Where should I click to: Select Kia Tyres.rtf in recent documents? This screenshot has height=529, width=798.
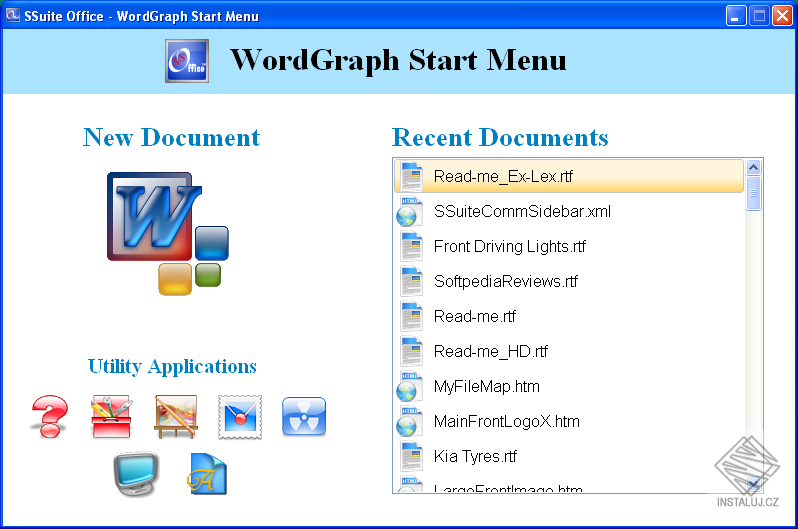click(569, 456)
